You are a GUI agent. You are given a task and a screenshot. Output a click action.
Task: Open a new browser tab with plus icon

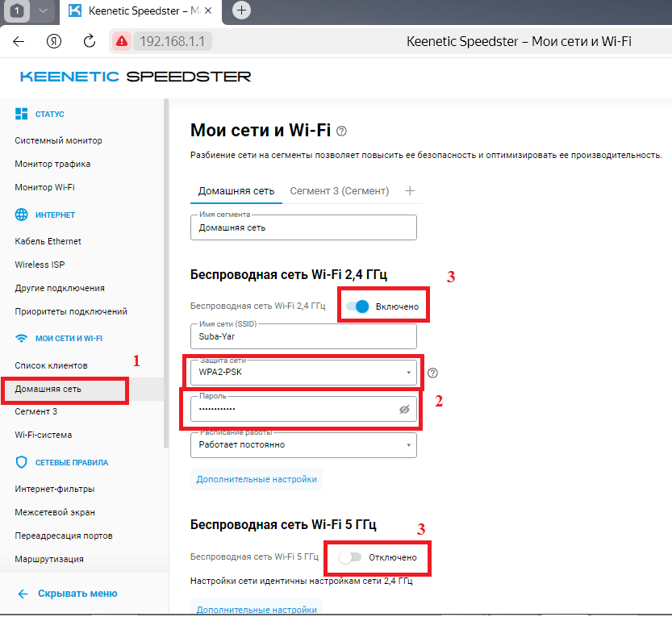pos(241,10)
